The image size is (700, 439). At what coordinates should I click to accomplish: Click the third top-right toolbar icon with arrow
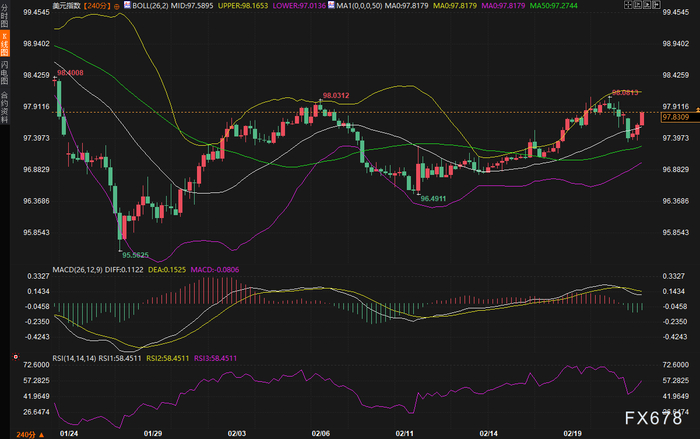(647, 5)
